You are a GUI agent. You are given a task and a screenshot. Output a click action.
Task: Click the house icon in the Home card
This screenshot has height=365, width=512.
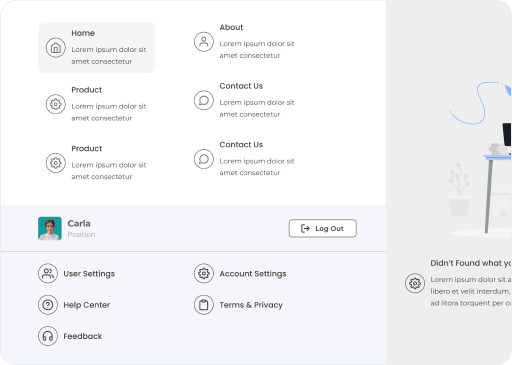point(56,48)
